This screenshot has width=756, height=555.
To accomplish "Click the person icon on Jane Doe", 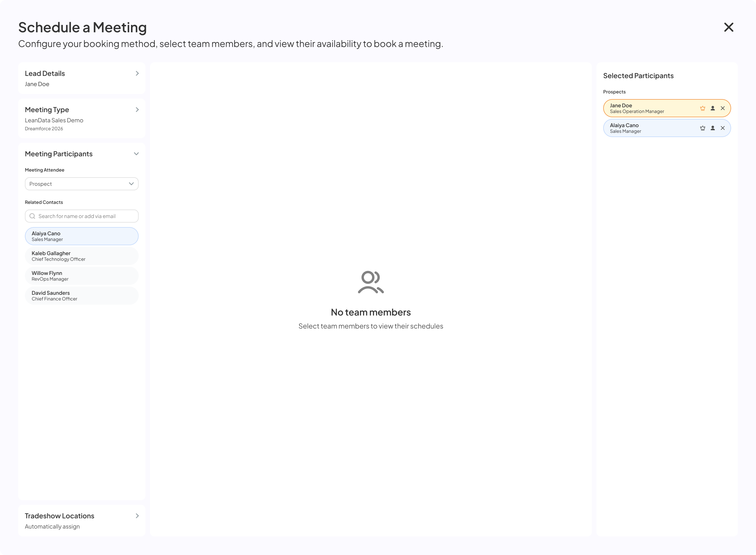I will [x=712, y=108].
